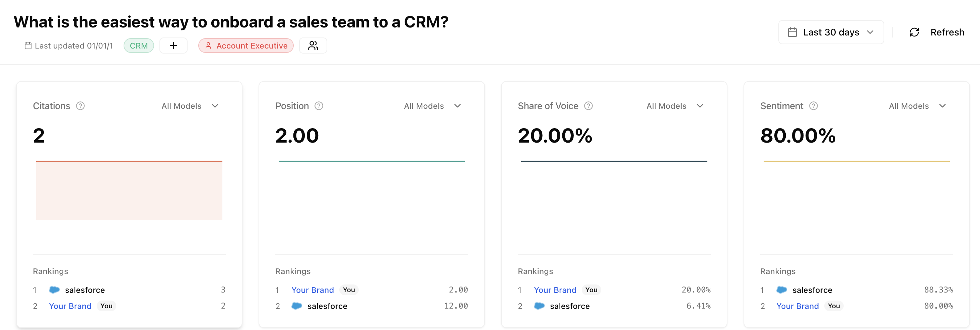Open the All Models dropdown on Citations card

tap(190, 106)
